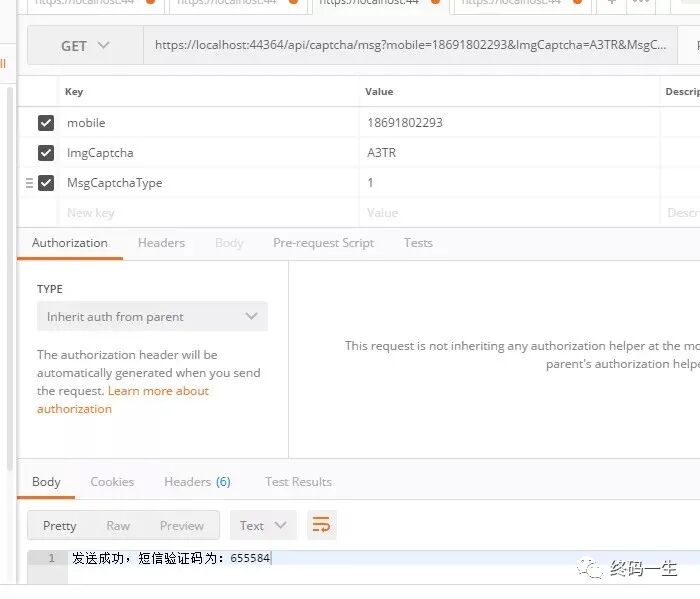Grab the MsgCaptchaType row drag handle
The width and height of the screenshot is (700, 599).
(x=29, y=183)
